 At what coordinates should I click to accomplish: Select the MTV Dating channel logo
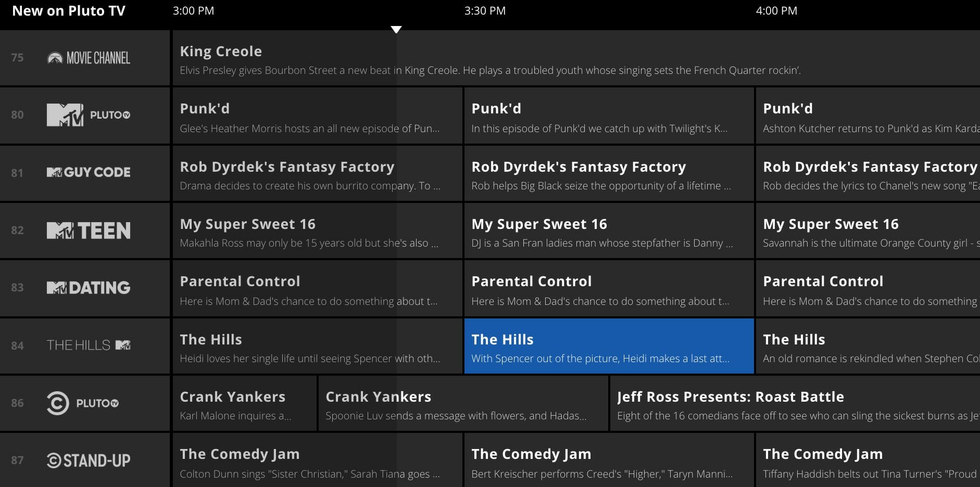[x=89, y=288]
